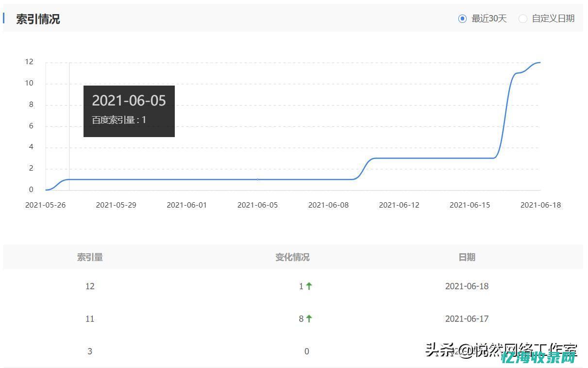Click the index value 11 in the table
The height and width of the screenshot is (368, 588).
(90, 318)
